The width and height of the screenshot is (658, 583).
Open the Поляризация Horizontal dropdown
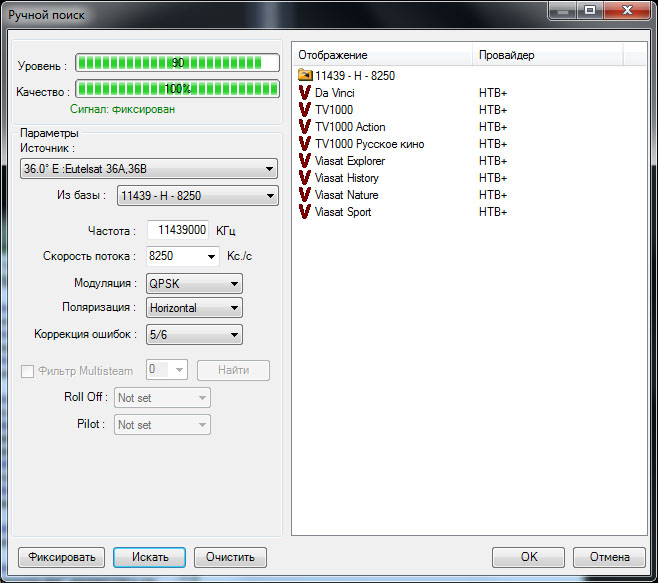[194, 308]
